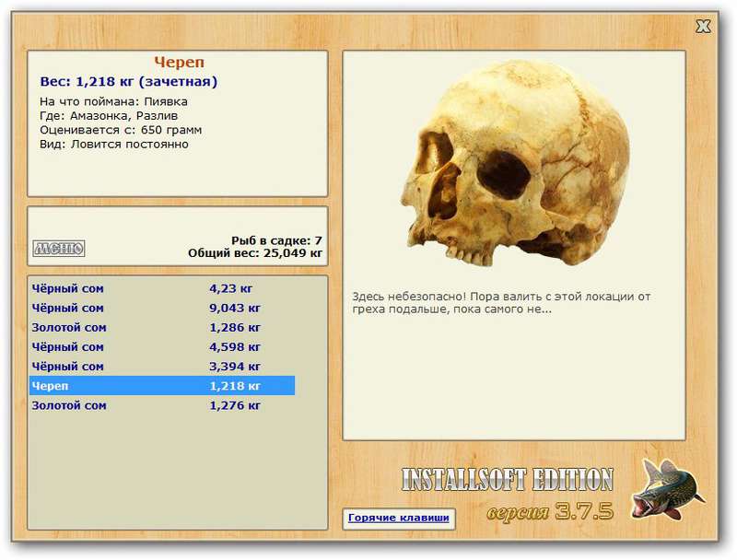
Task: Click the orange Череп title heading
Action: coord(179,62)
